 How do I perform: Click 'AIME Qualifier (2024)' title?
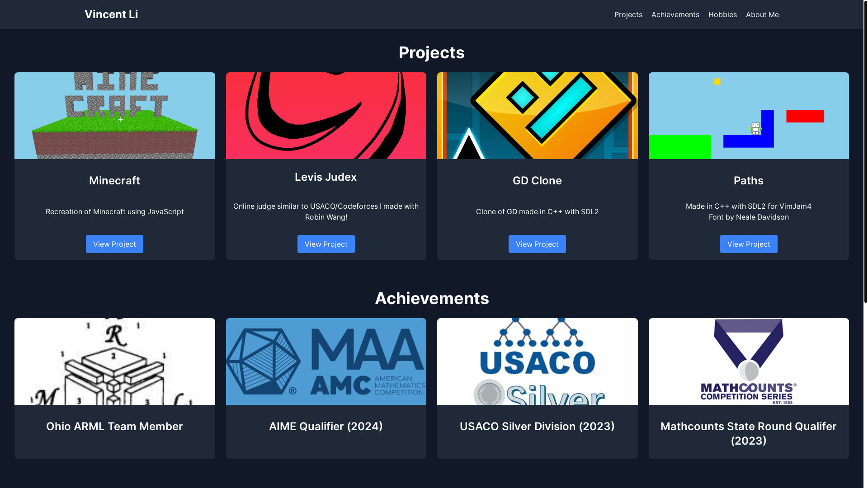point(326,427)
